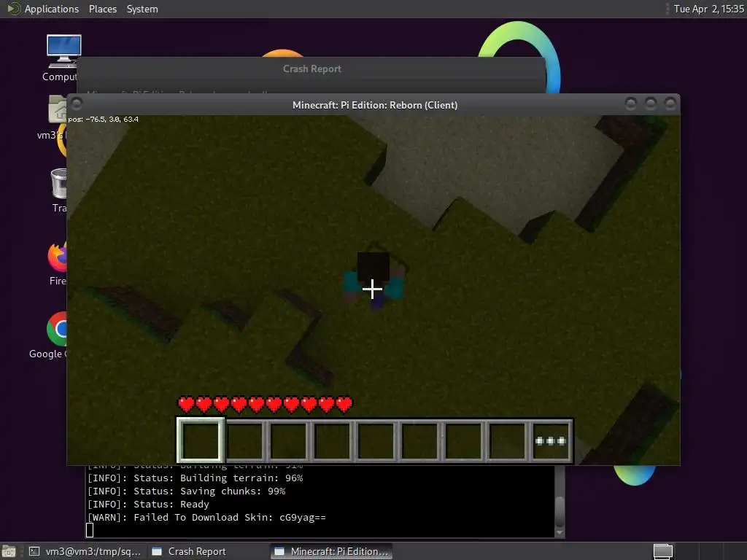Click the Status: Ready log line

point(148,505)
